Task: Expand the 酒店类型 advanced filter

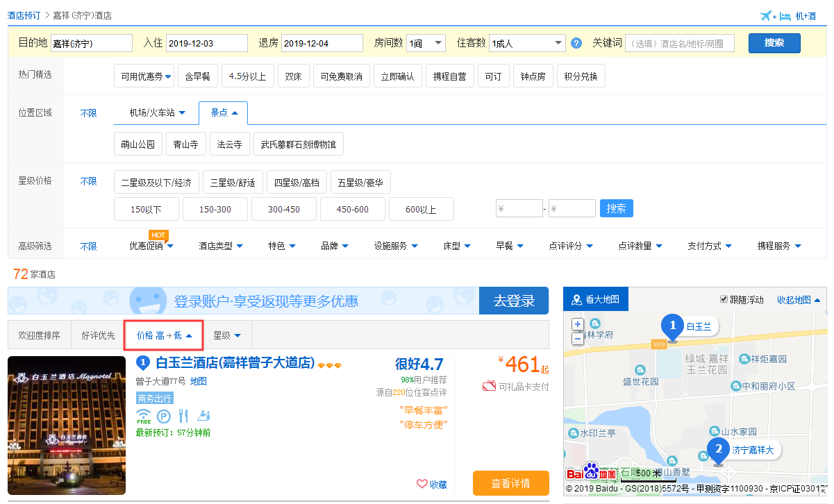Action: point(219,246)
